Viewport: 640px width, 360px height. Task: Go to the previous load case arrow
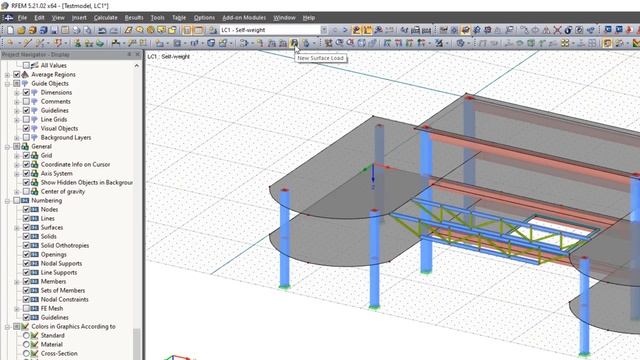335,30
